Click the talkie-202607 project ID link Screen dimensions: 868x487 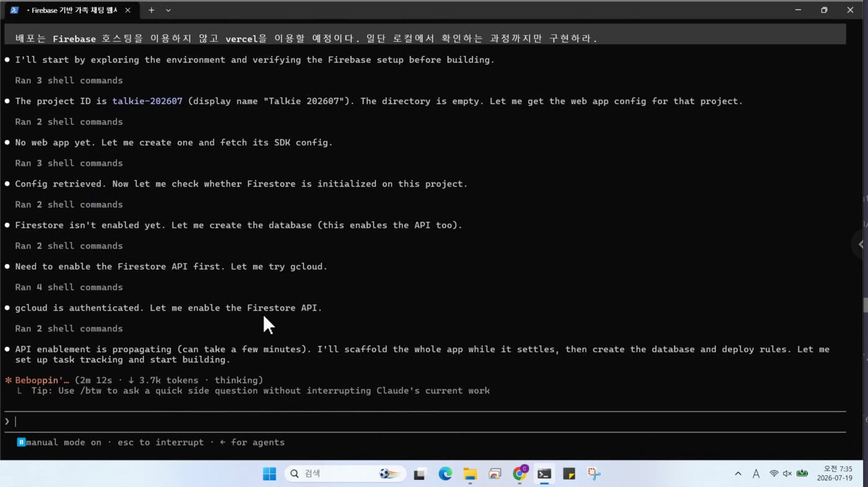(x=148, y=101)
